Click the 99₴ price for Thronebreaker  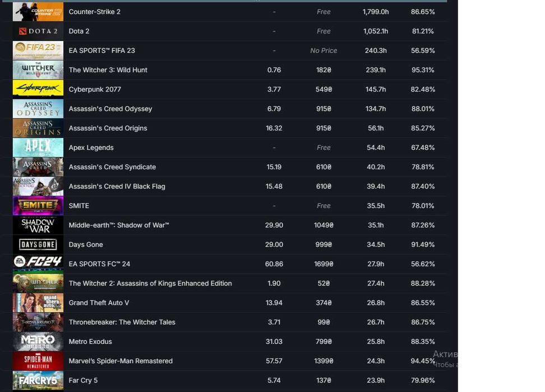click(324, 322)
